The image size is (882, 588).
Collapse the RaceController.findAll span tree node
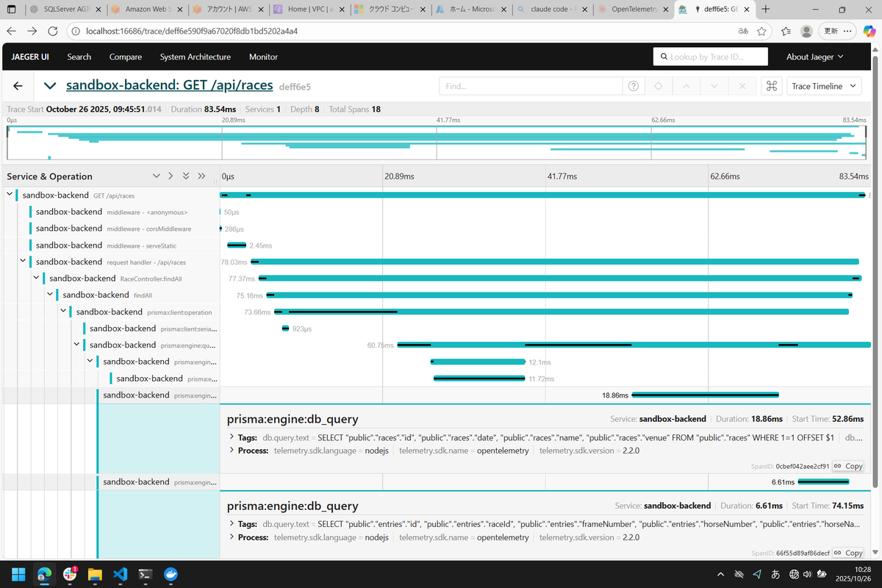(x=35, y=279)
